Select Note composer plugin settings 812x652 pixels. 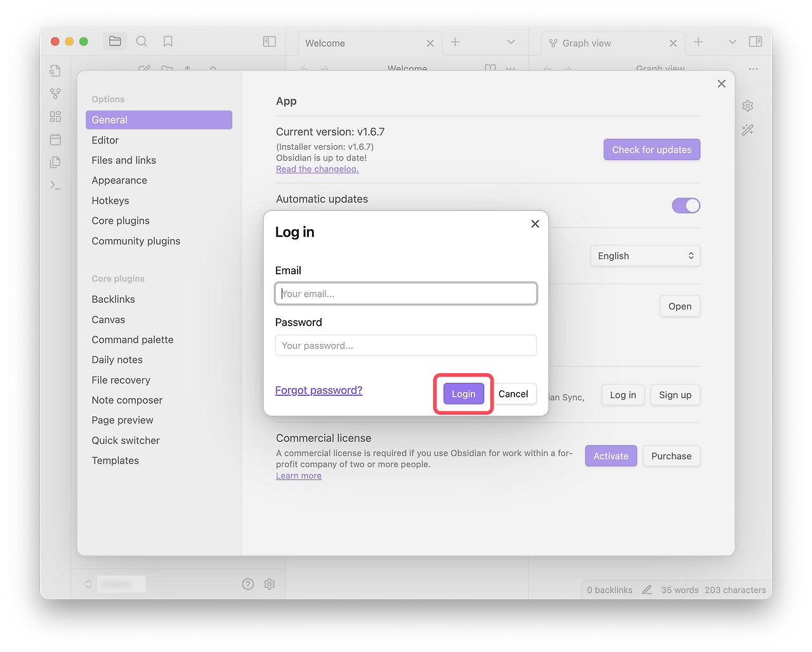point(159,401)
